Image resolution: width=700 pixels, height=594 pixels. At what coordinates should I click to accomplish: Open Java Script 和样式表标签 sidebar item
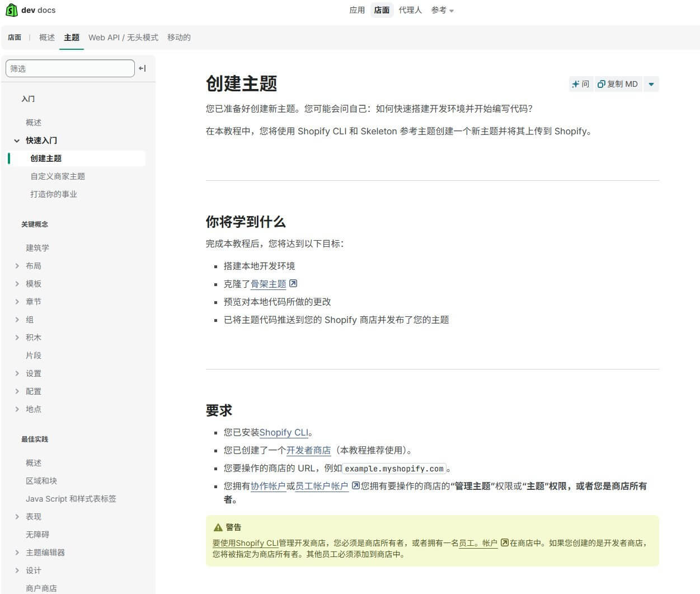[71, 499]
